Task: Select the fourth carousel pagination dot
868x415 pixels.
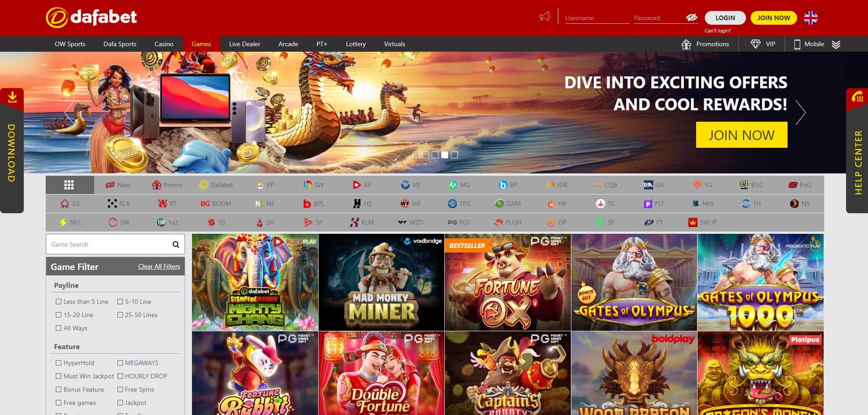Action: tap(445, 155)
